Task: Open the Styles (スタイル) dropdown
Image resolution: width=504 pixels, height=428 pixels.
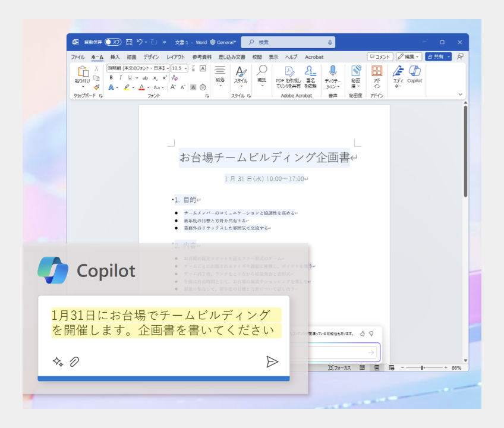Action: pos(241,75)
